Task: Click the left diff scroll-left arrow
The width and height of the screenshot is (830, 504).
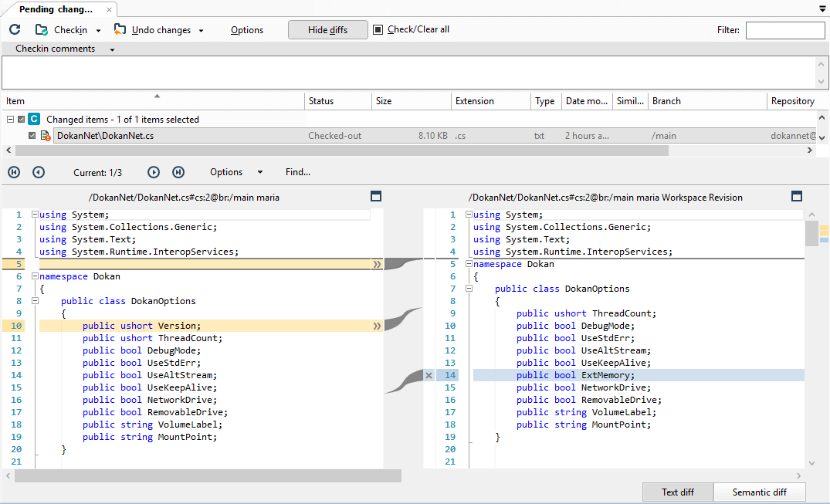Action: (x=8, y=476)
